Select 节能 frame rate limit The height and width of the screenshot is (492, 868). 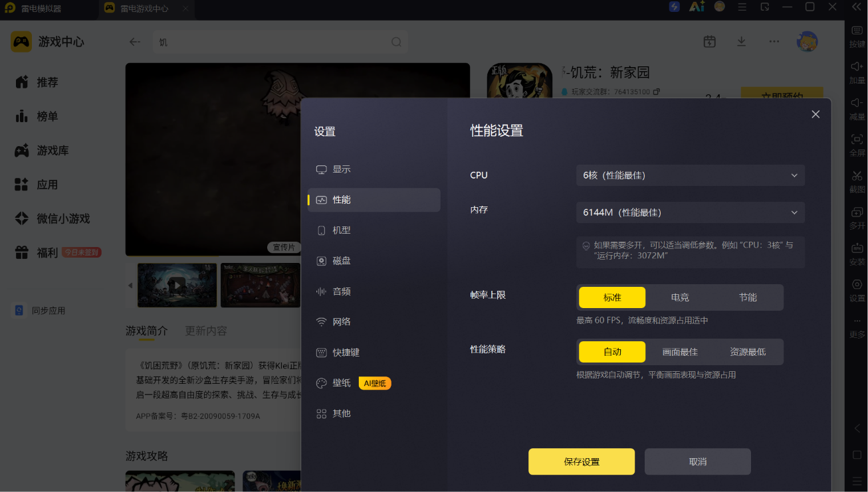(x=748, y=297)
